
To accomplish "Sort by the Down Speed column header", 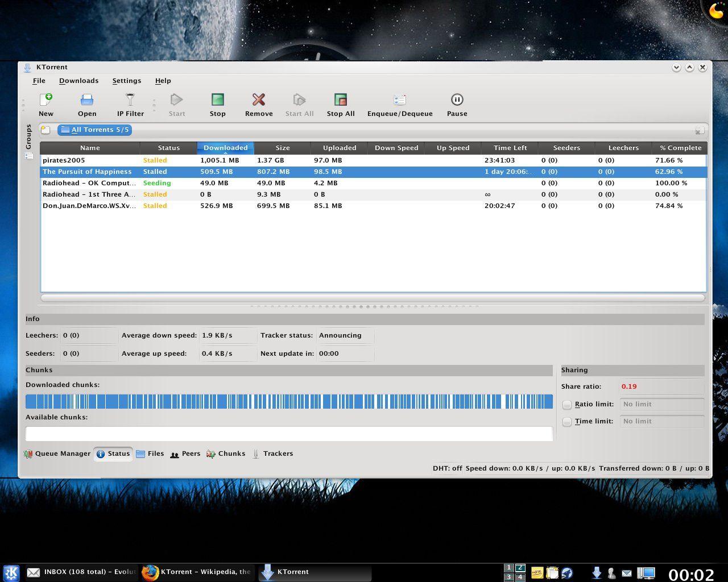I will [396, 148].
